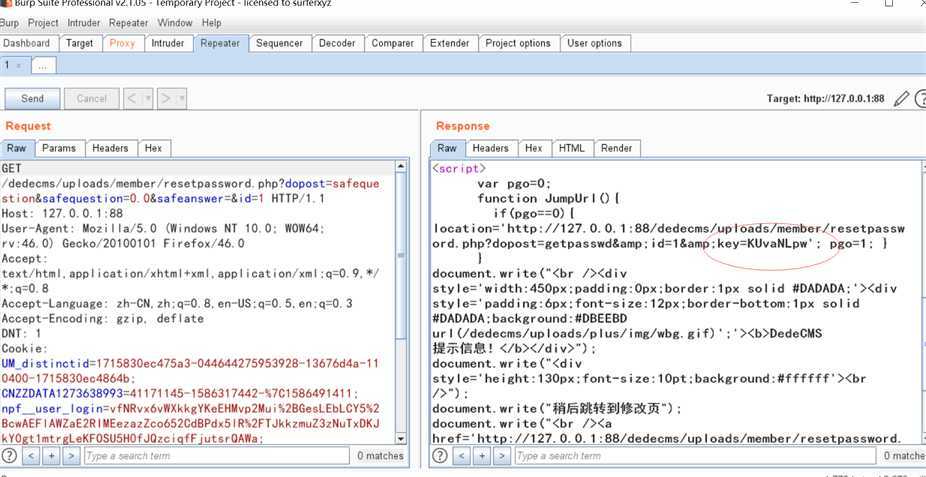This screenshot has height=477, width=926.
Task: Click the edit target pencil icon
Action: 901,99
